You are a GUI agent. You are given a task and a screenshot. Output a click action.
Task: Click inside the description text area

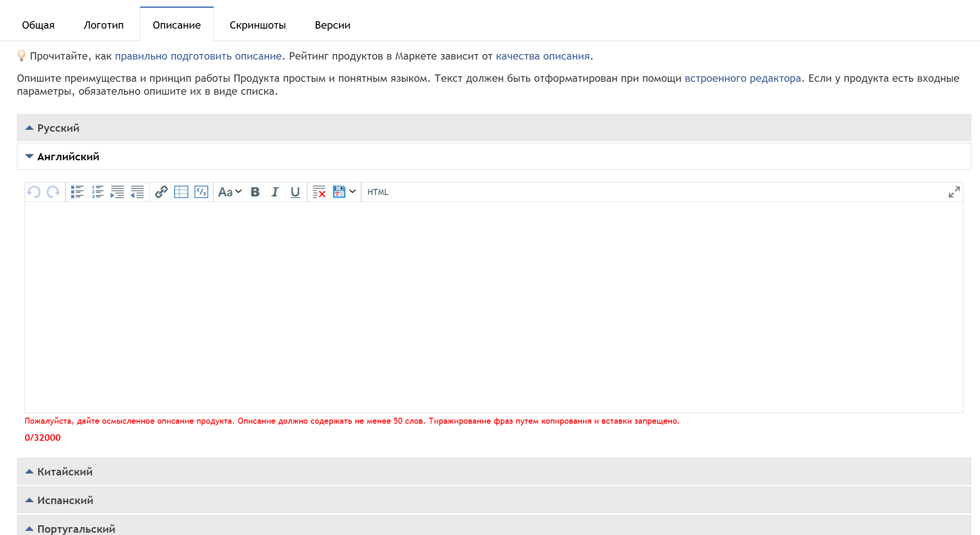pos(493,307)
